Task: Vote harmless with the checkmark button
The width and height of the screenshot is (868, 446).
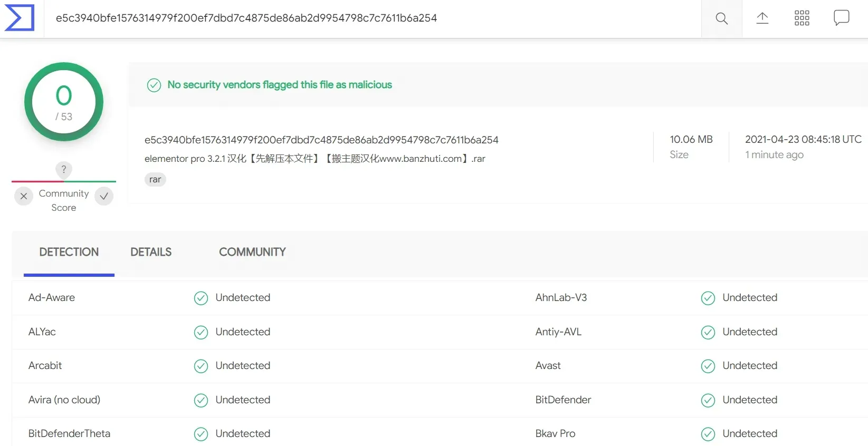Action: 104,196
